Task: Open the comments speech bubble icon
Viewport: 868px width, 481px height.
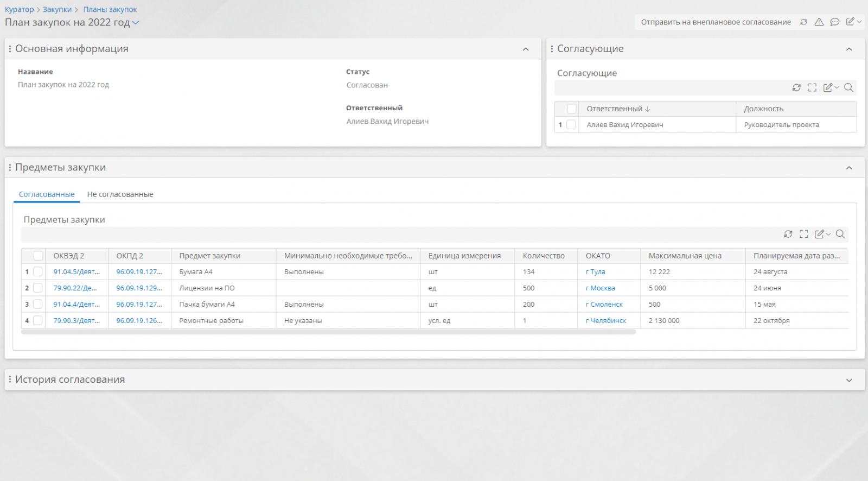Action: pyautogui.click(x=835, y=22)
